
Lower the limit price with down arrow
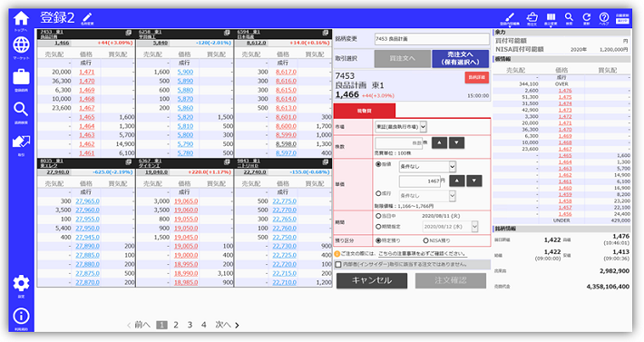pos(474,181)
